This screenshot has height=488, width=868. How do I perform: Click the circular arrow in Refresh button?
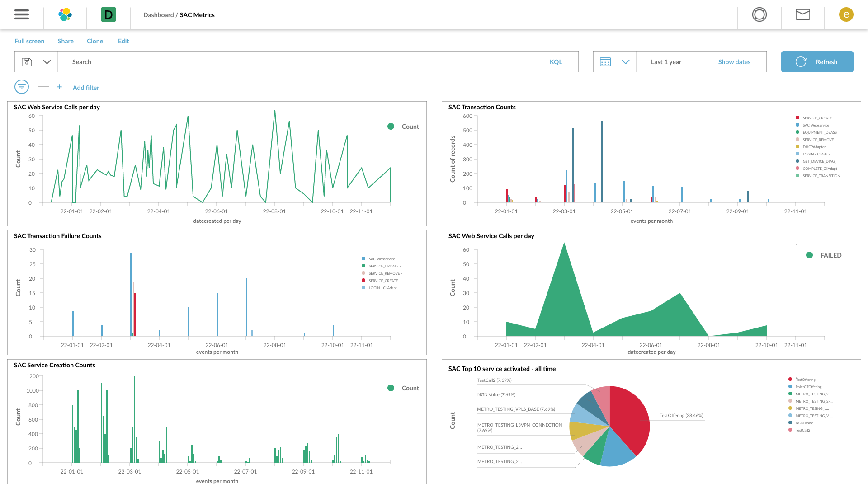click(x=801, y=62)
